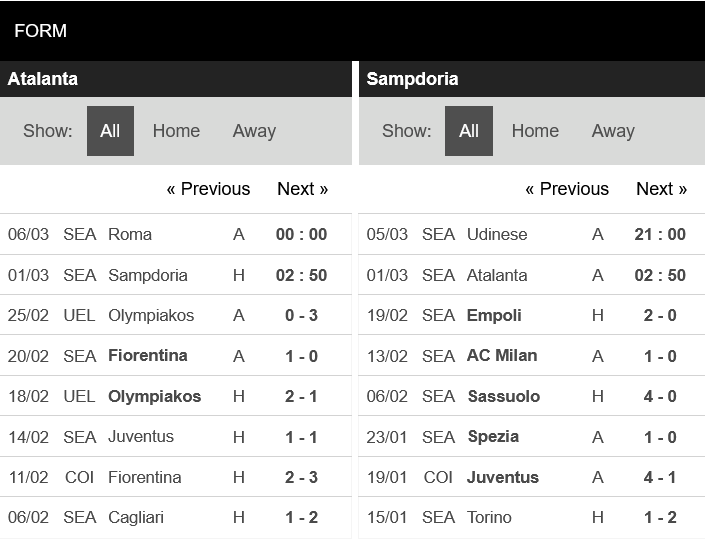This screenshot has height=547, width=705.
Task: Show Sampdoria Away matches only
Action: coord(613,131)
